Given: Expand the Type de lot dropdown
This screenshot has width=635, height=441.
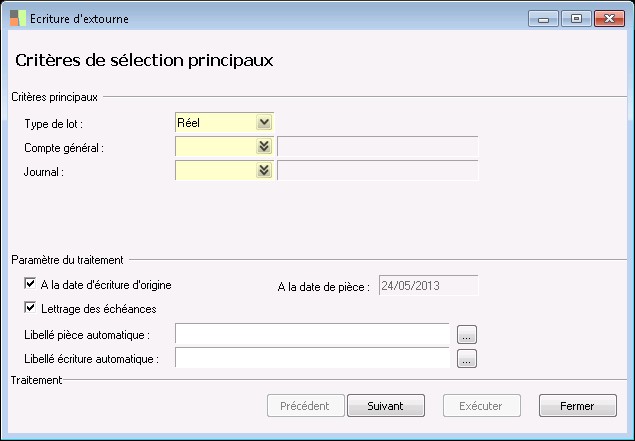Looking at the screenshot, I should click(264, 122).
